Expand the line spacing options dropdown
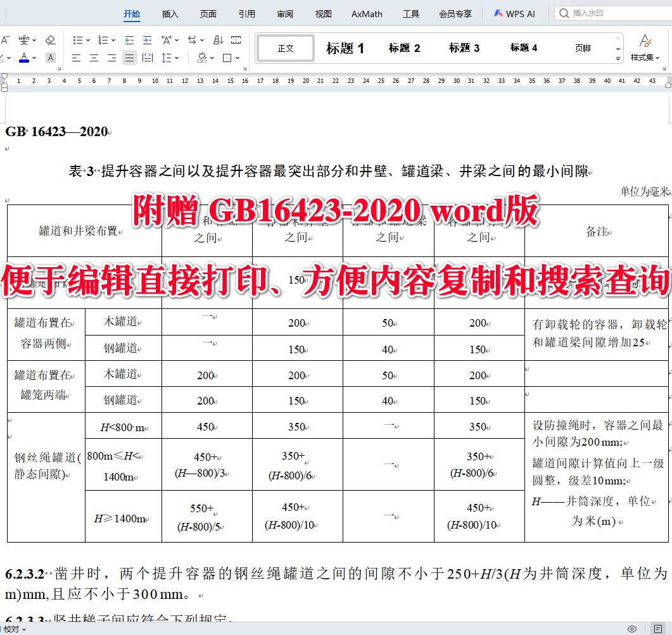Image resolution: width=672 pixels, height=635 pixels. point(177,58)
